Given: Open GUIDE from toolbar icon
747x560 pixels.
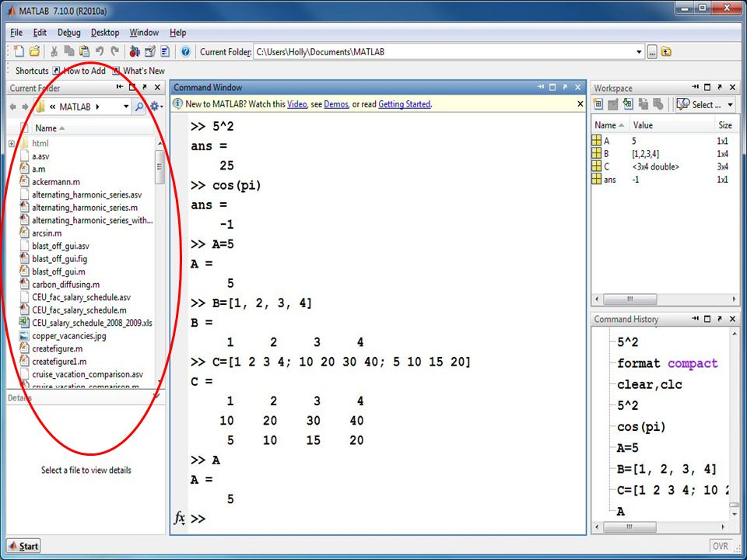Looking at the screenshot, I should [150, 51].
